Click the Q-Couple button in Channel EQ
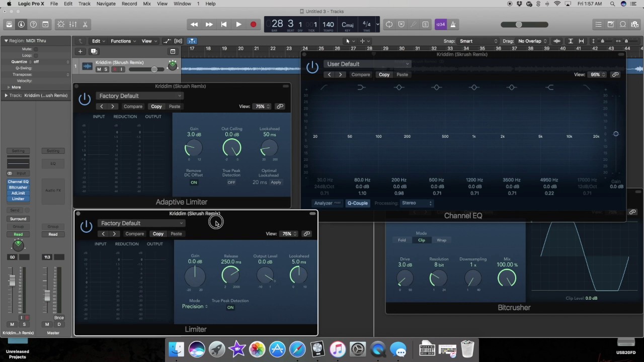The image size is (644, 362). tap(357, 203)
